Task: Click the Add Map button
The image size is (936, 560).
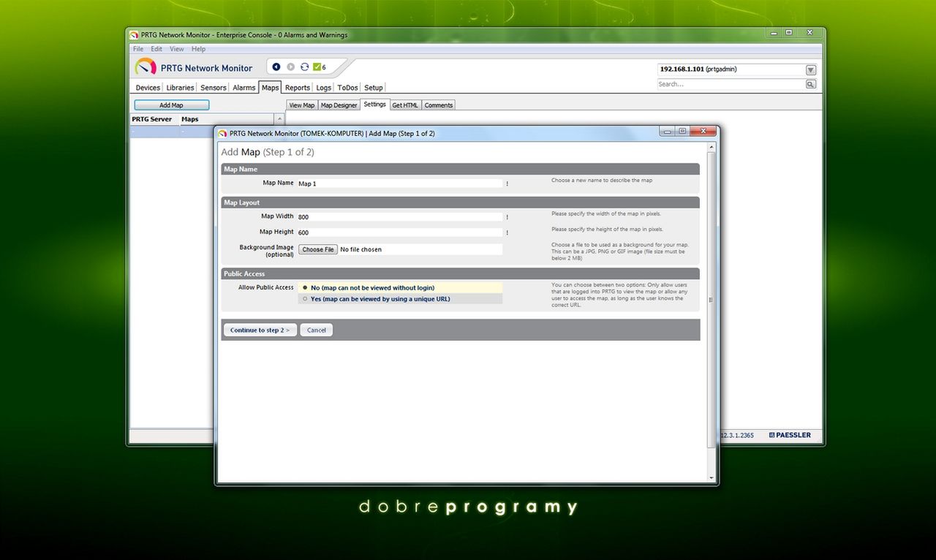Action: tap(172, 105)
